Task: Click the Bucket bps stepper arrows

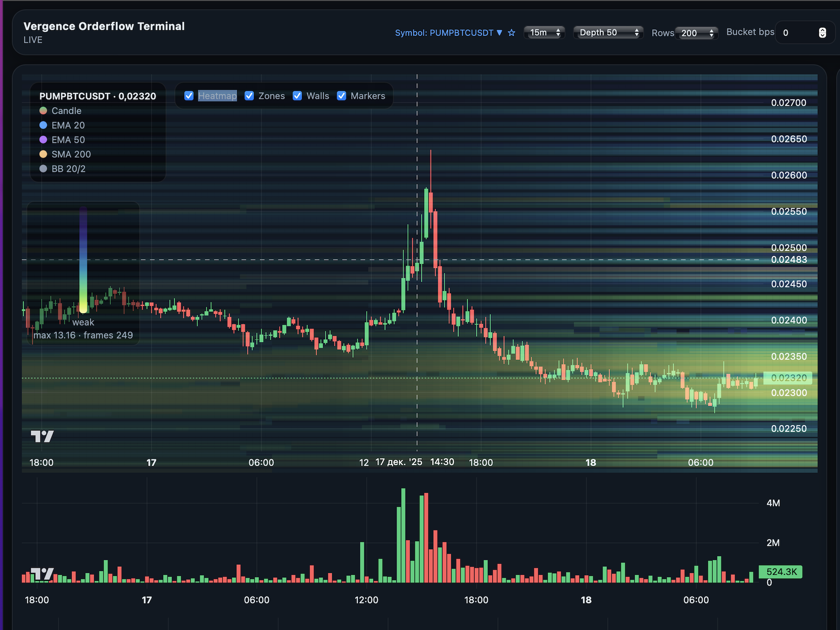Action: tap(822, 33)
